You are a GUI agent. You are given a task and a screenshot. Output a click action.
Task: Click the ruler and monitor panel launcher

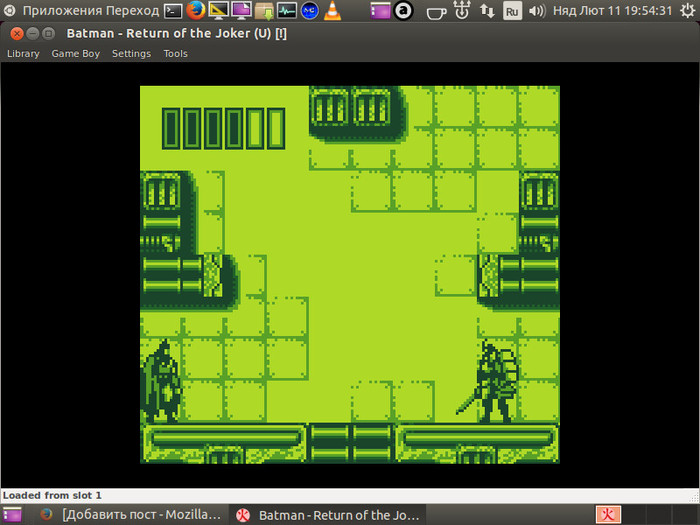pyautogui.click(x=218, y=11)
